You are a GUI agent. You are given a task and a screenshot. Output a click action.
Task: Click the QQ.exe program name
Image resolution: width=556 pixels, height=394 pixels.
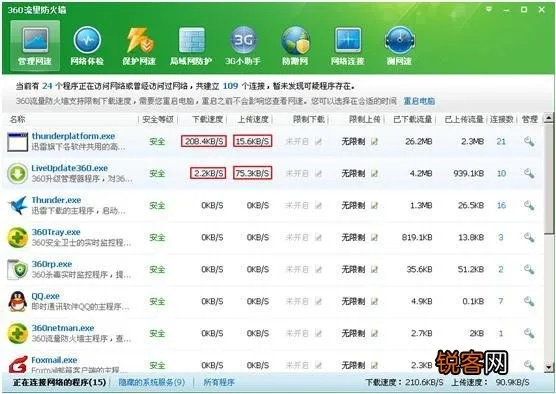coord(45,296)
